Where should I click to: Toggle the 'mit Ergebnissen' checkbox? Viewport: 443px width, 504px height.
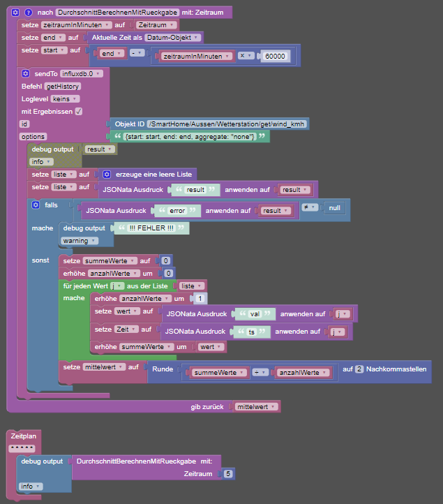coord(79,111)
